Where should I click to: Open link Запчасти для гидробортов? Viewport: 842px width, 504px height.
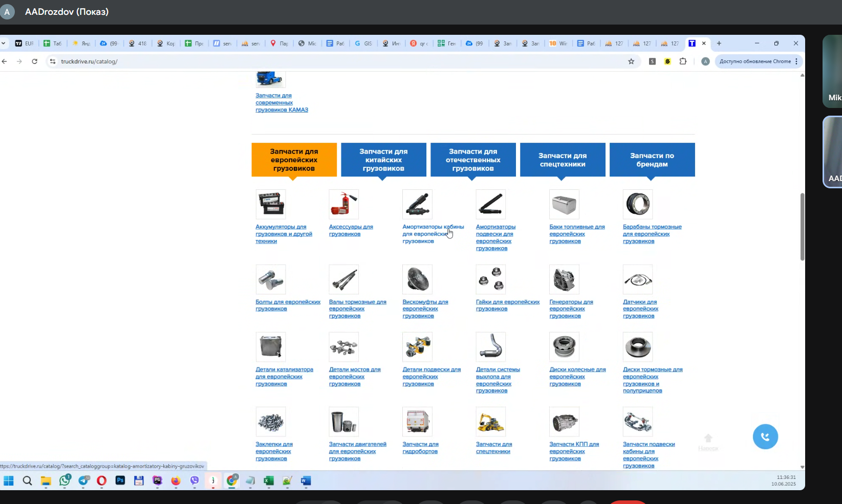point(420,448)
